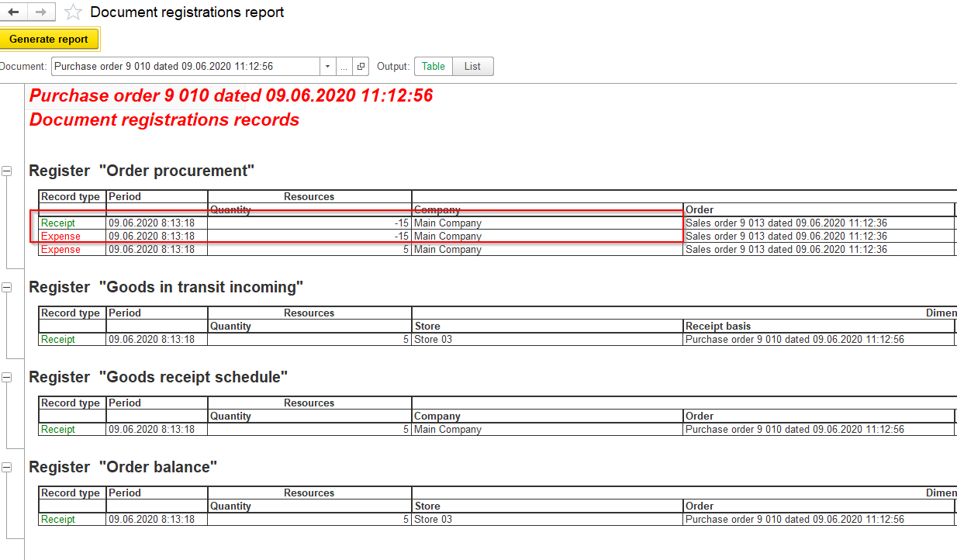This screenshot has width=957, height=560.
Task: Switch Output mode to List
Action: click(x=472, y=66)
